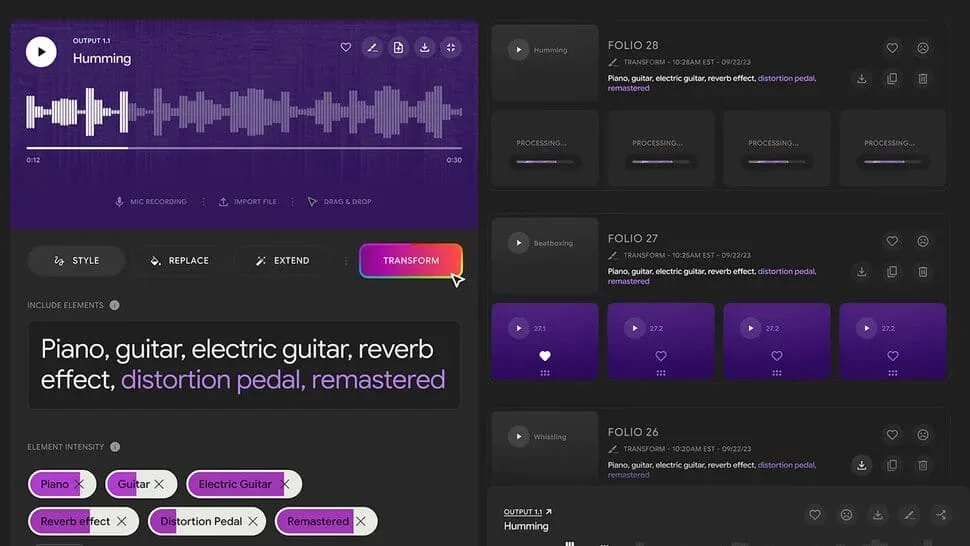Delete Folio 27 with trash icon

point(922,271)
